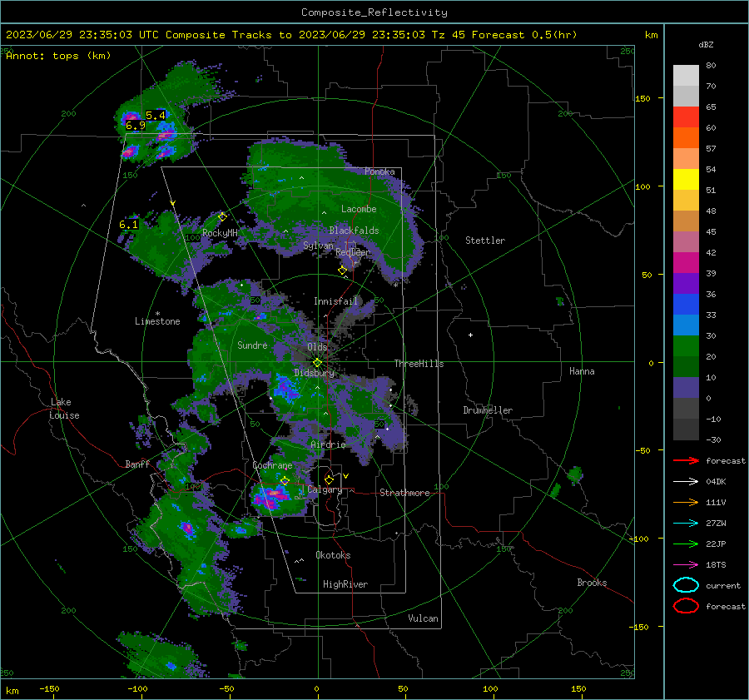Click the Lake Louise label
Screen dimensions: 749x700
point(65,409)
